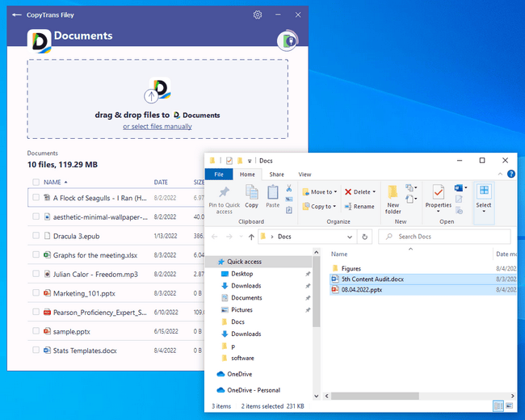Pin to Quick access in Explorer ribbon

click(x=224, y=200)
